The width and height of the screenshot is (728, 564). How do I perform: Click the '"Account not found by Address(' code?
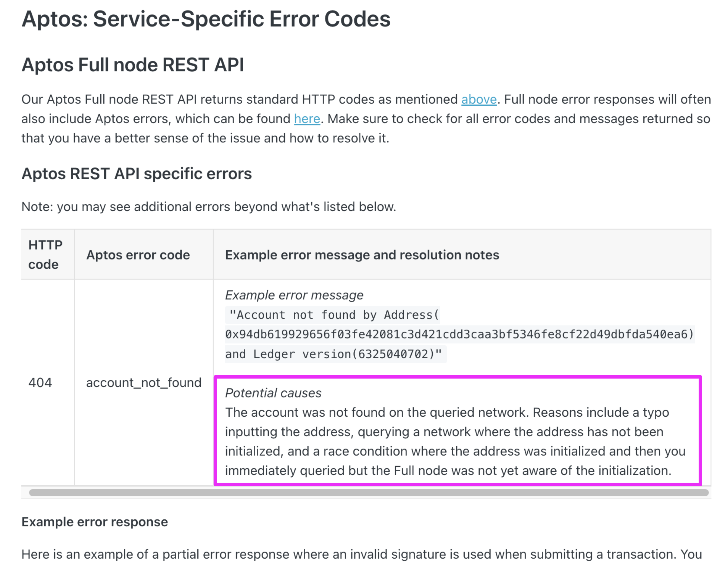(x=332, y=315)
